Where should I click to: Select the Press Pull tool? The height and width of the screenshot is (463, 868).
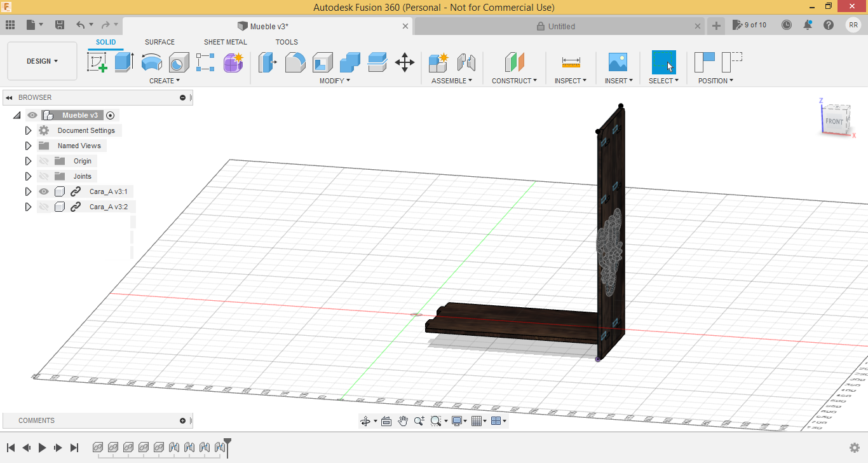[268, 62]
